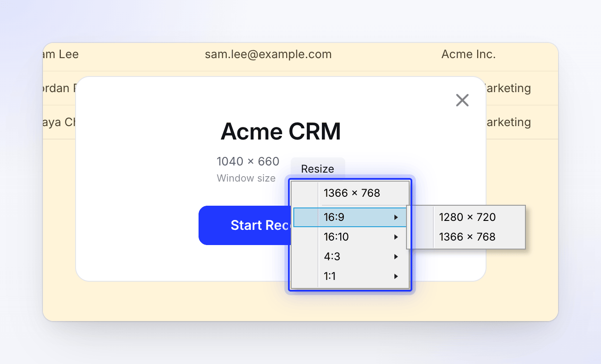Select the 4:3 aspect ratio menu item
The image size is (601, 364).
coord(350,257)
